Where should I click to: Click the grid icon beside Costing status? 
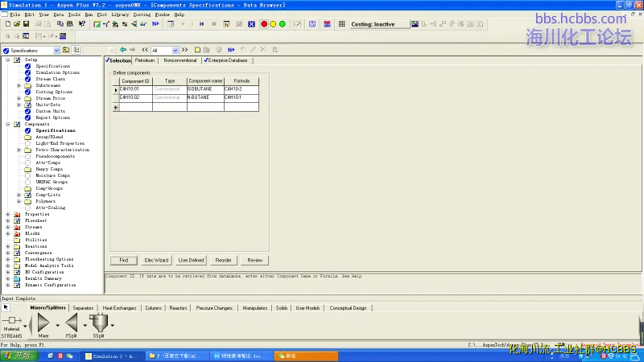(341, 24)
